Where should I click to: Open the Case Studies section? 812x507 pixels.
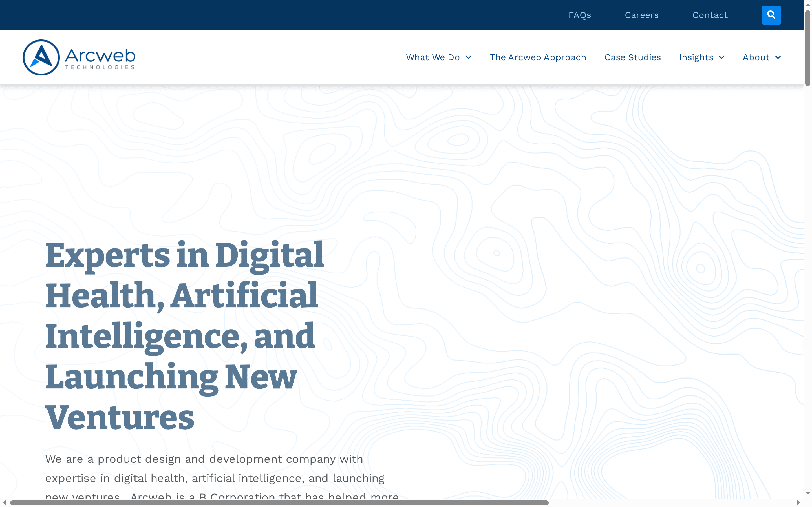click(x=632, y=57)
